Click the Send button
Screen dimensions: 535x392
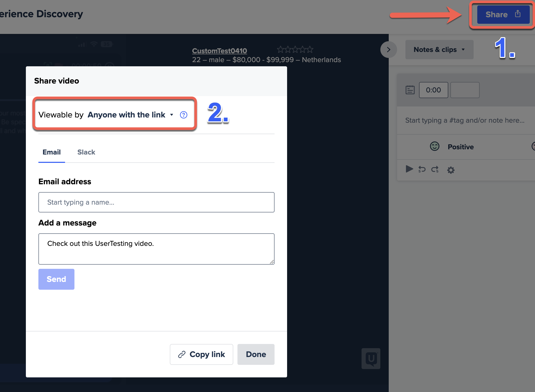(x=56, y=279)
